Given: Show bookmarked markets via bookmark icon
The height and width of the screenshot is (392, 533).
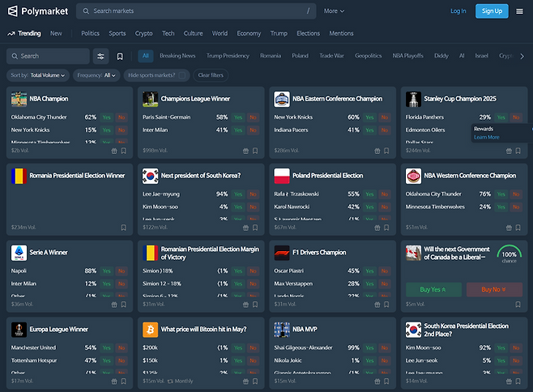Looking at the screenshot, I should [x=120, y=56].
